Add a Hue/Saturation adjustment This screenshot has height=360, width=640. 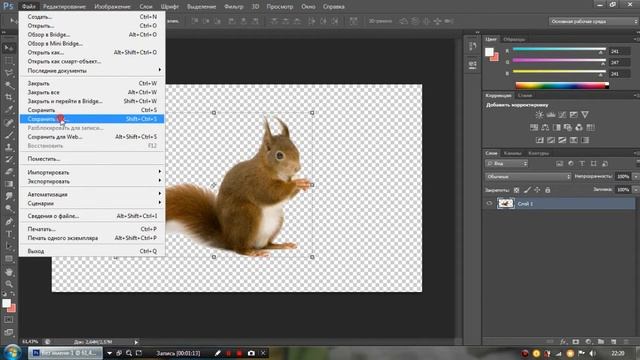[533, 127]
